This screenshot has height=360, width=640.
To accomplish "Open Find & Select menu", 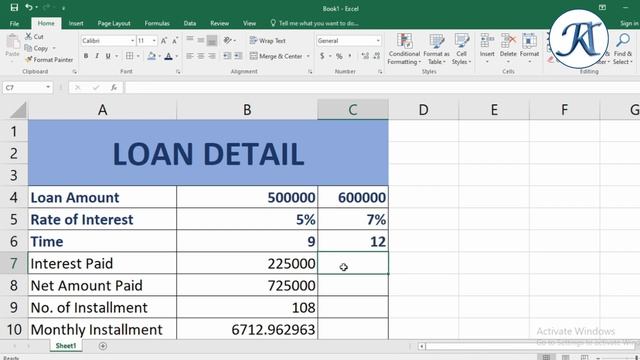I will (x=623, y=49).
